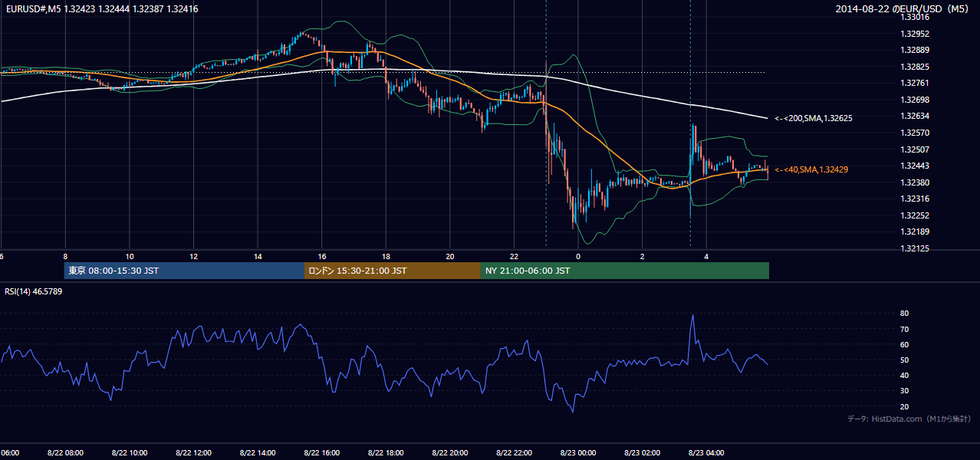Click RSI axis level 20
The width and height of the screenshot is (980, 460).
pyautogui.click(x=904, y=406)
